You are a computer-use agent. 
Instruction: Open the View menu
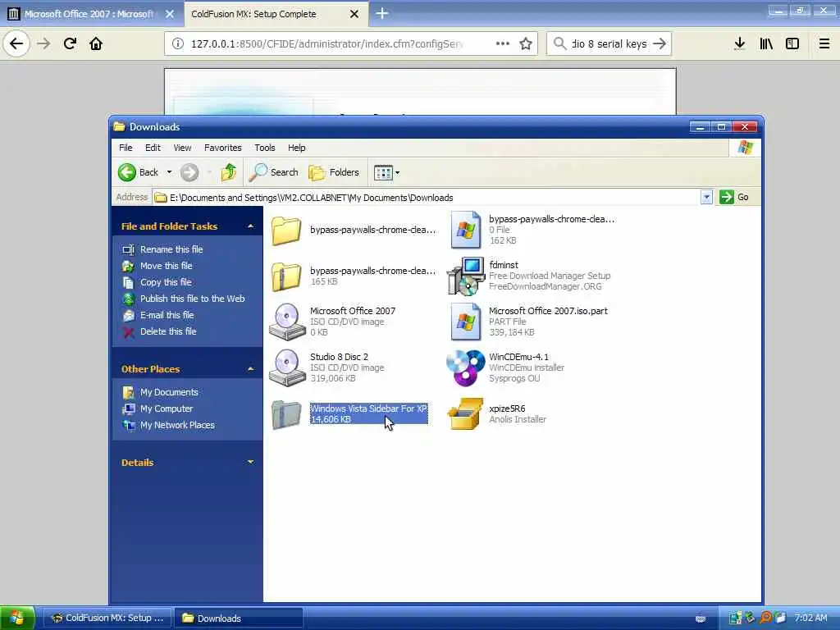182,148
